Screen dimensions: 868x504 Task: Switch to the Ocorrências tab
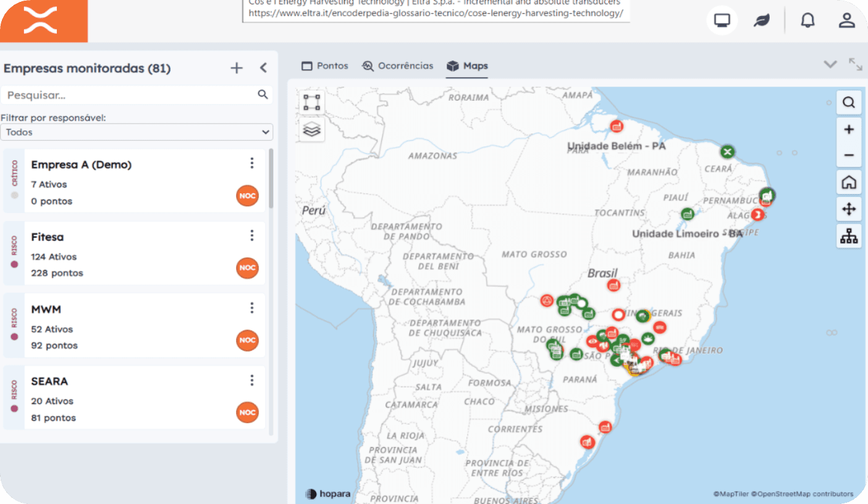click(397, 65)
